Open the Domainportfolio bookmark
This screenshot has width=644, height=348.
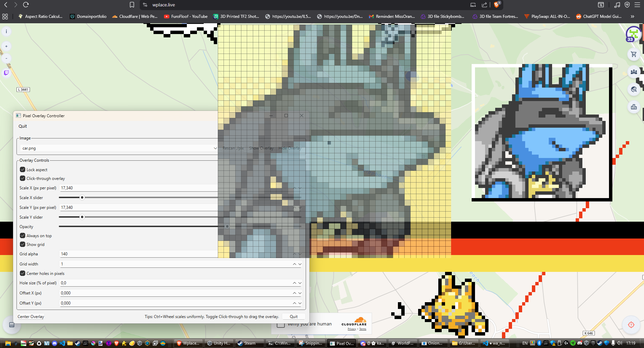(88, 16)
